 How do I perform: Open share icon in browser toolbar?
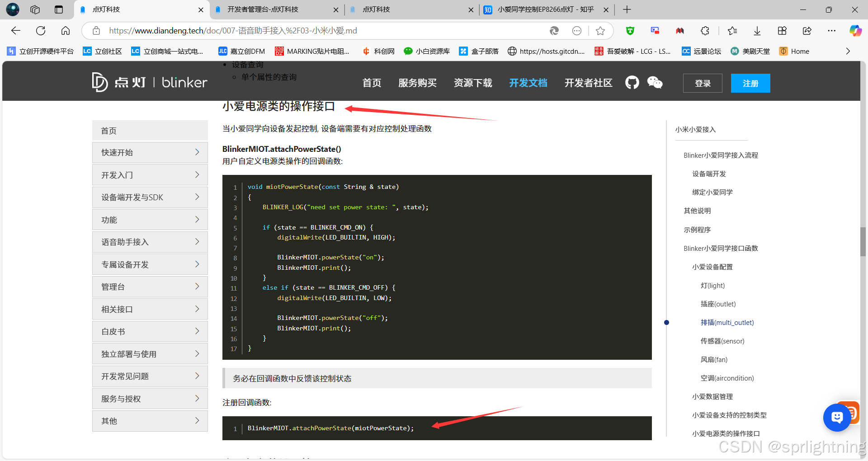coord(807,31)
